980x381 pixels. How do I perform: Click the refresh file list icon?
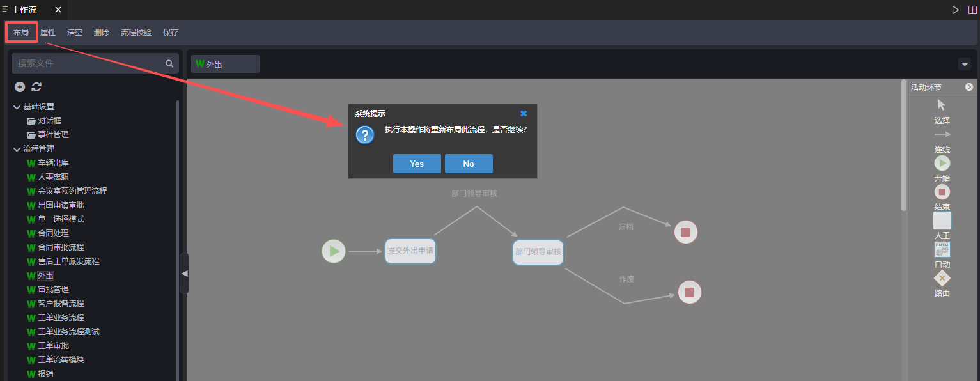(x=36, y=87)
